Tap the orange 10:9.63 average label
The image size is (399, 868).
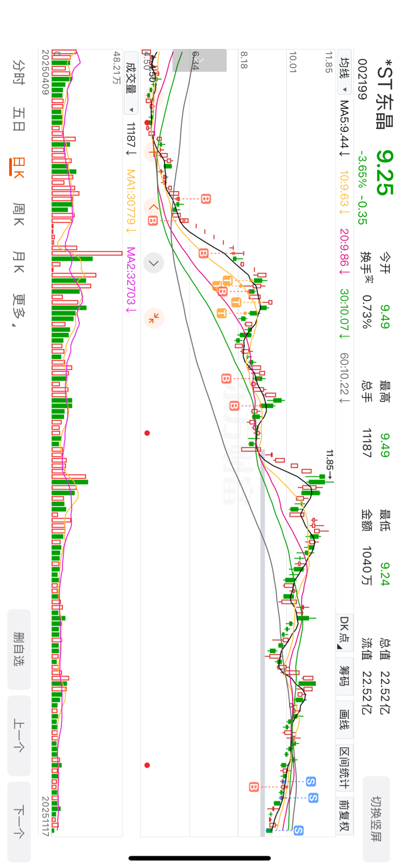[344, 192]
